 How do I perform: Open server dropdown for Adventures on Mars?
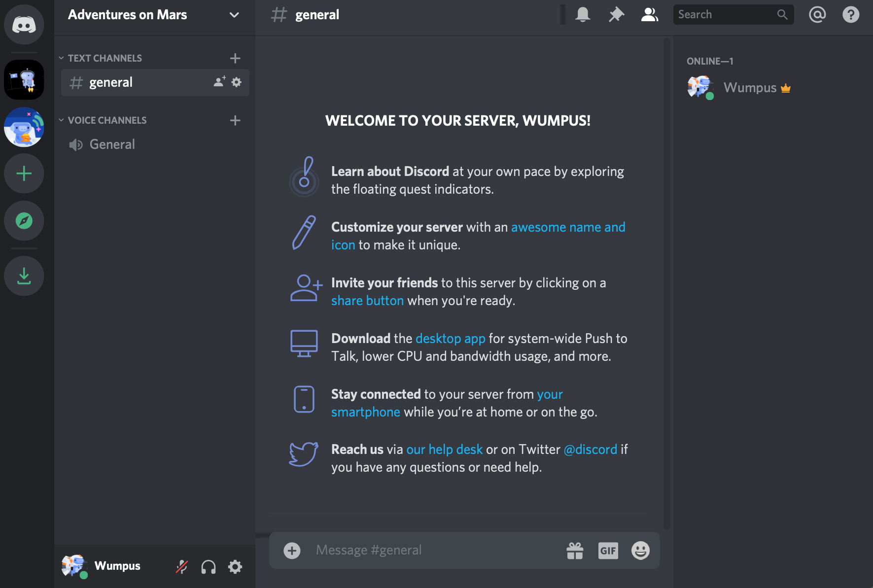pos(234,15)
